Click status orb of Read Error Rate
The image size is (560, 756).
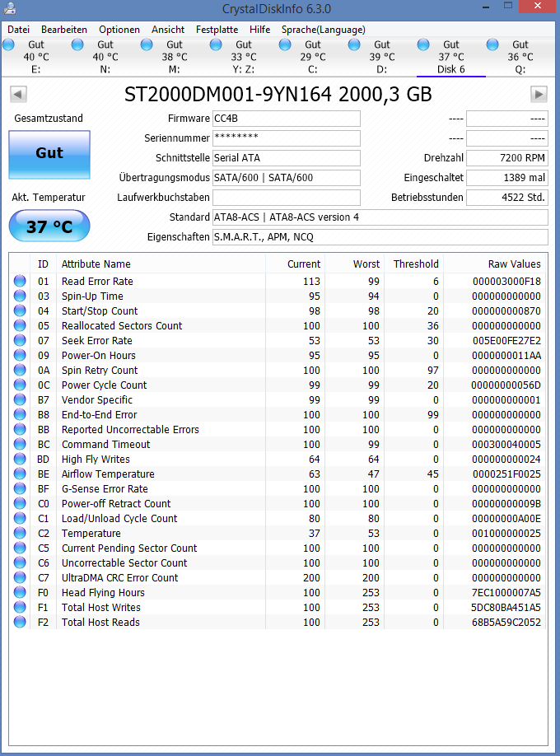pyautogui.click(x=20, y=281)
